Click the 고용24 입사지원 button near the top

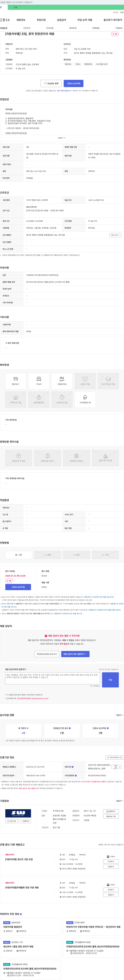74,83
